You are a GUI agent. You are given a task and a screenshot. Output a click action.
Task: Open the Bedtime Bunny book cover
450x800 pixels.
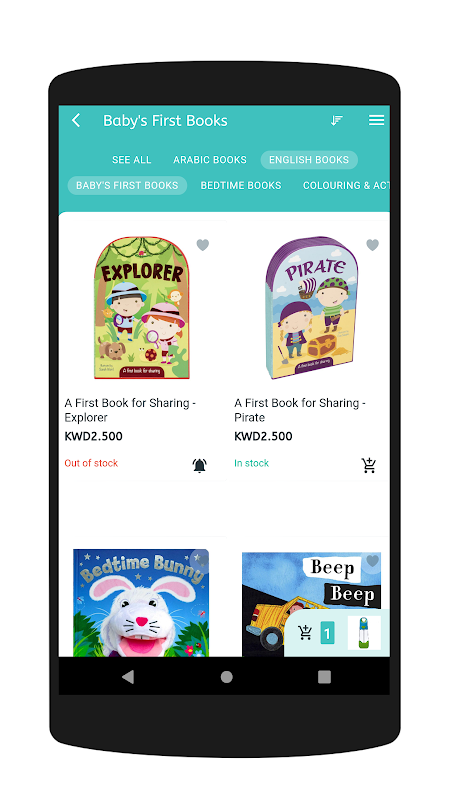141,603
